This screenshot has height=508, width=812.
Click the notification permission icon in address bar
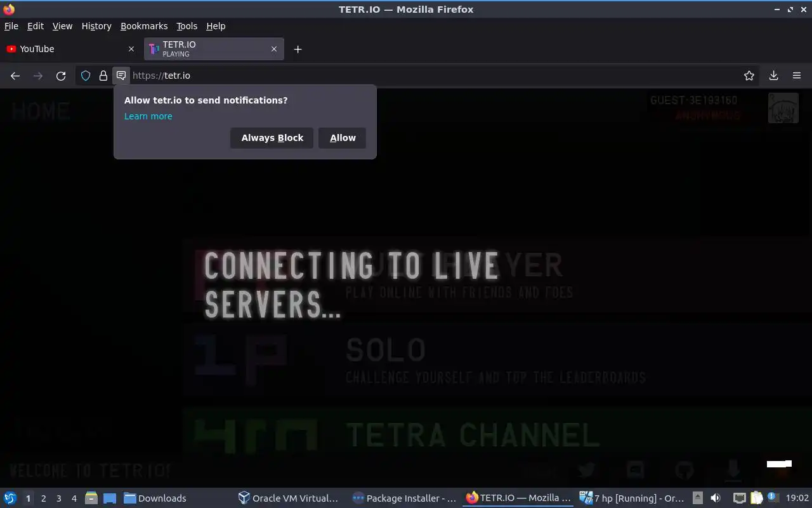tap(121, 76)
